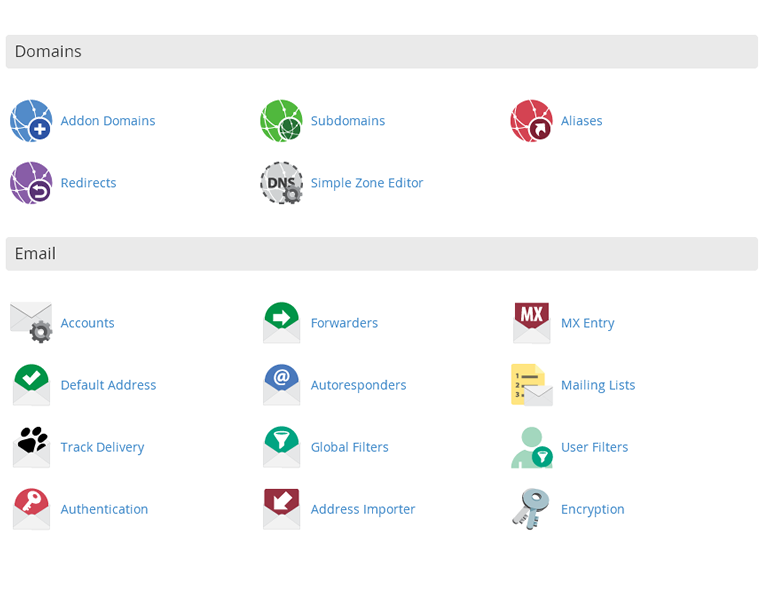
Task: Select the Default Address checkmark icon
Action: [31, 385]
